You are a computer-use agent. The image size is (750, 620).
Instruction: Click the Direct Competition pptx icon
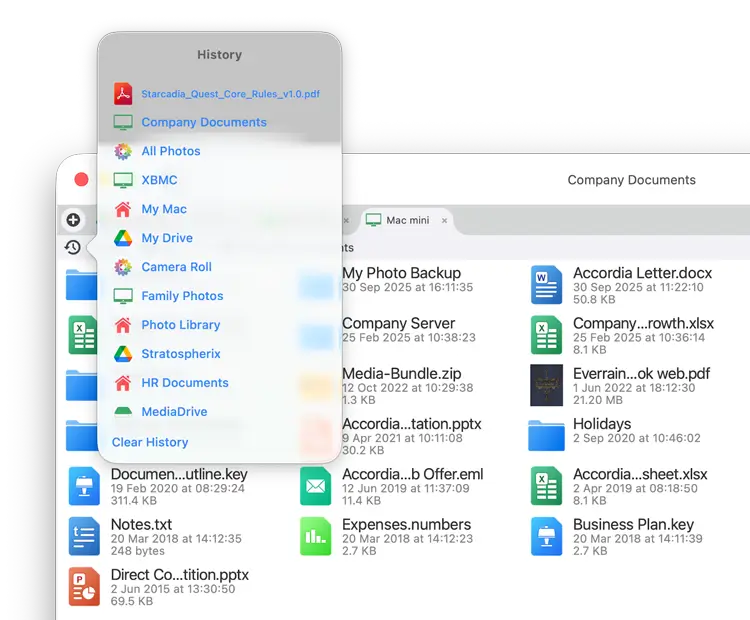[85, 586]
